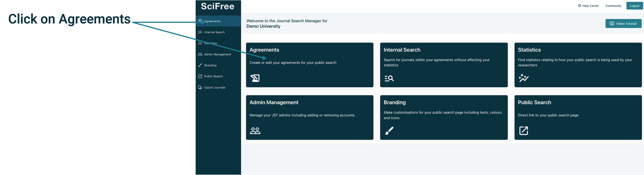644x175 pixels.
Task: Click the search icon on the Internal Search card
Action: (x=389, y=78)
